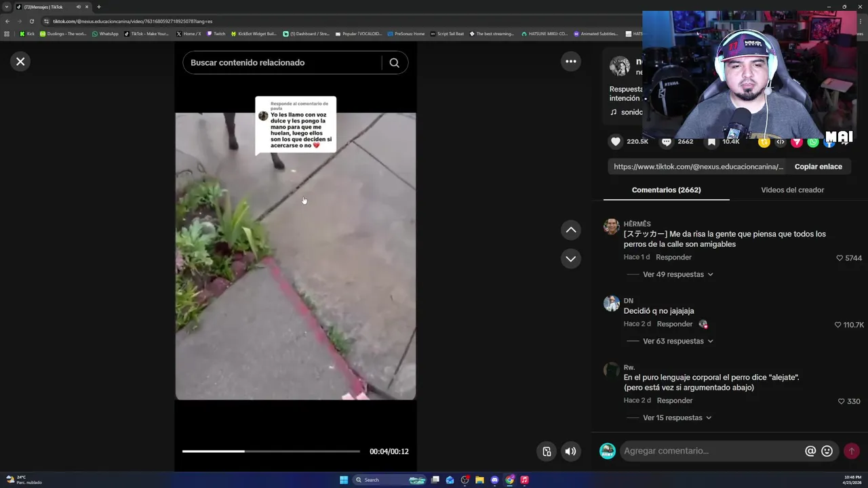Expand 'Ver 63 respuestas' under DN comment
This screenshot has height=488, width=868.
(677, 341)
